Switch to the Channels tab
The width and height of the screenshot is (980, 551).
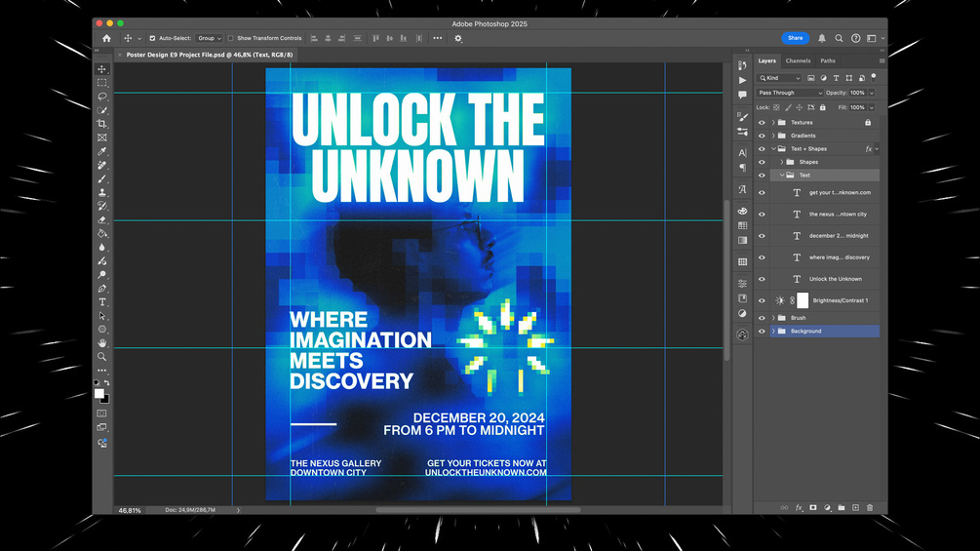pos(798,60)
